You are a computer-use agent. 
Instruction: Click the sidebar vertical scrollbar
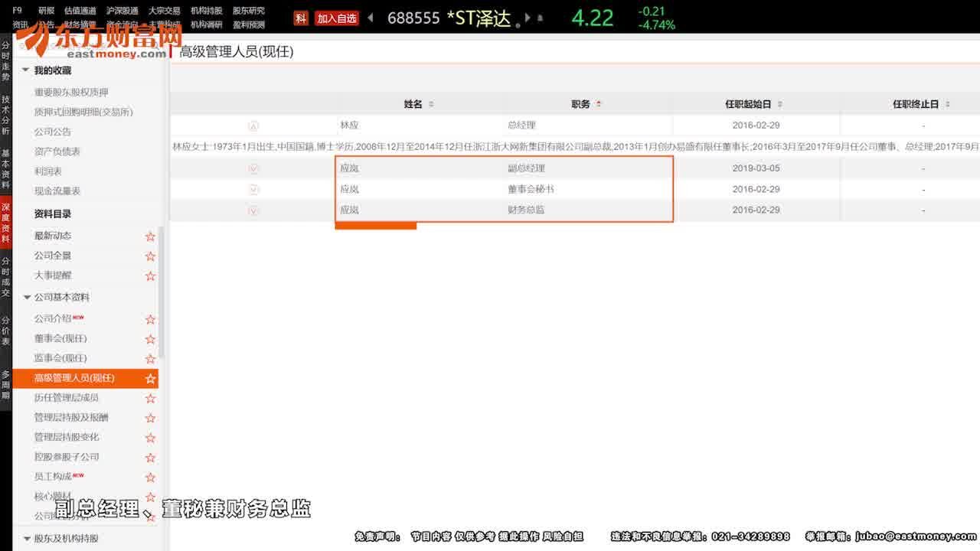pyautogui.click(x=161, y=291)
